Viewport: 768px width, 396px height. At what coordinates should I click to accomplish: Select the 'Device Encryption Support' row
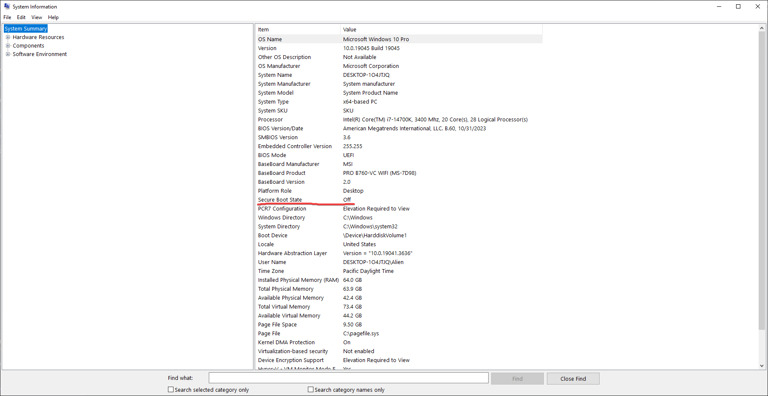(x=399, y=360)
